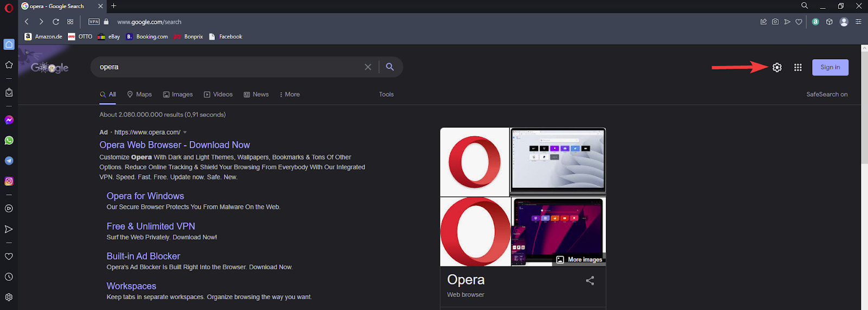The image size is (868, 310).
Task: Open Google quick settings gear
Action: click(x=777, y=67)
